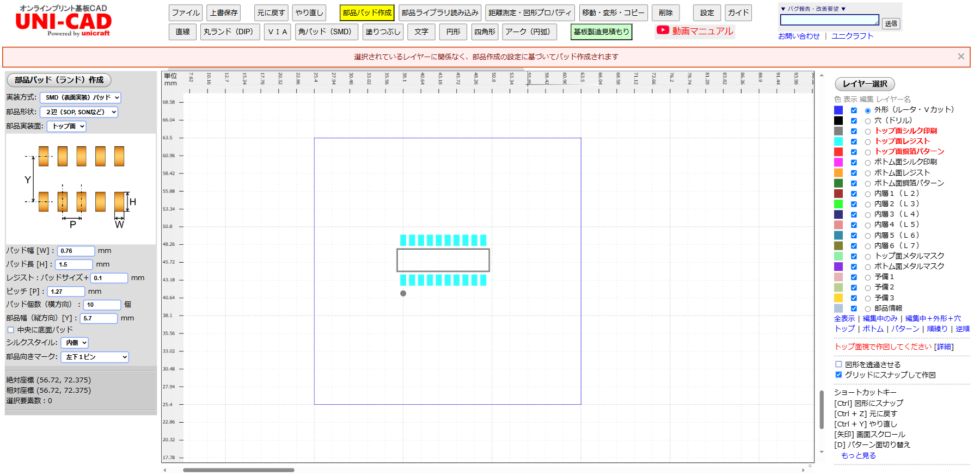Click the UNI-CAD logo
The width and height of the screenshot is (980, 476).
(63, 22)
